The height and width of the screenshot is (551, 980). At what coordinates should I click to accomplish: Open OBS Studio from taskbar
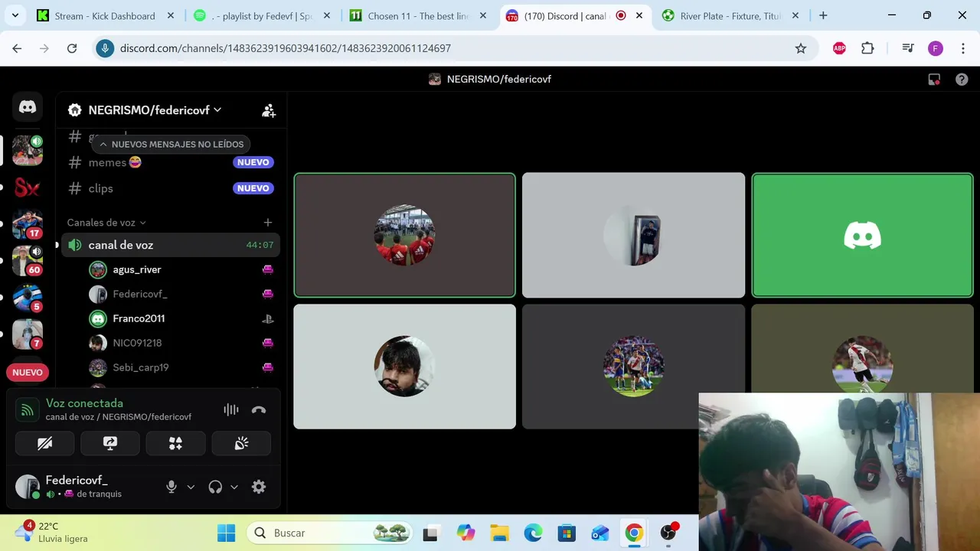[669, 533]
